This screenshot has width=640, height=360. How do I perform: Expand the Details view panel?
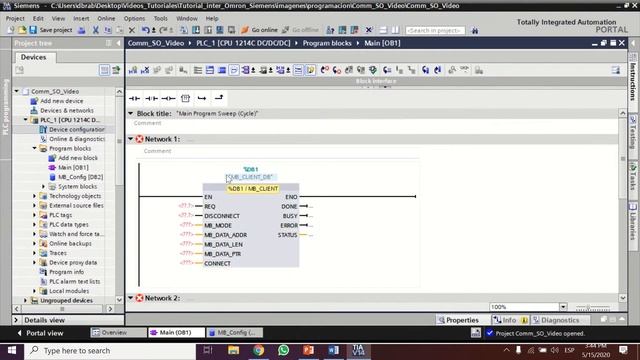pos(16,320)
